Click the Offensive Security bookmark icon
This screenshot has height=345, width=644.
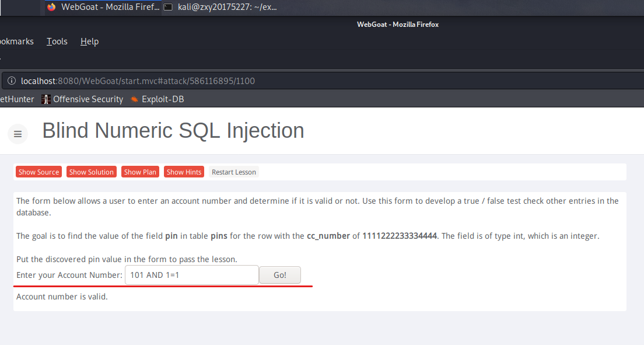tap(46, 99)
